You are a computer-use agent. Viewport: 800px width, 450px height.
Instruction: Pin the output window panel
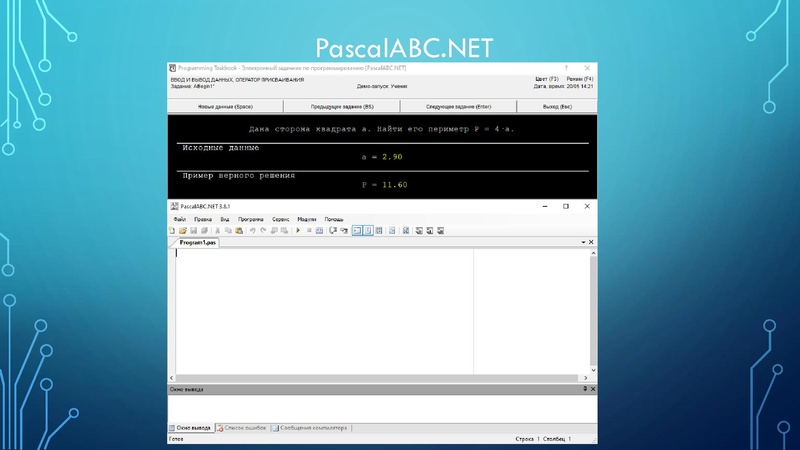pyautogui.click(x=584, y=386)
